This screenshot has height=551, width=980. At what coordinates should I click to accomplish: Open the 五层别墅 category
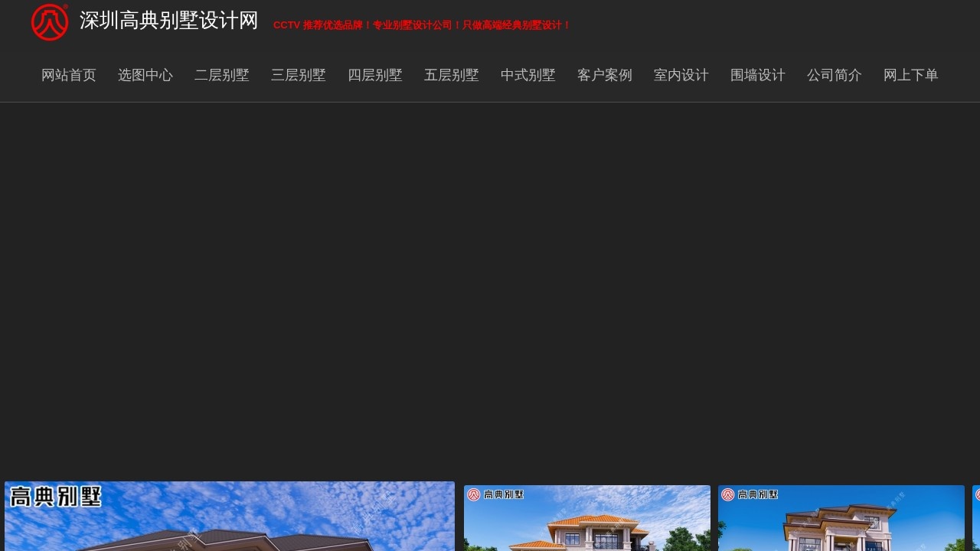(x=451, y=75)
